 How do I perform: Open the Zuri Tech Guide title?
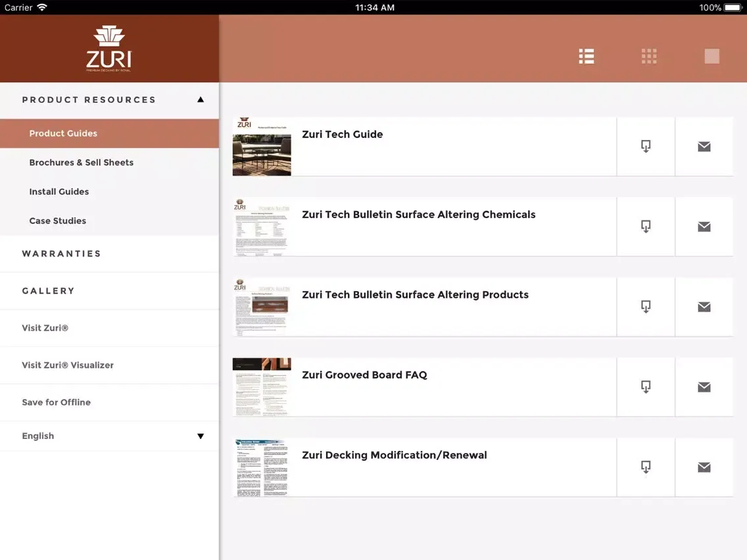(x=342, y=134)
